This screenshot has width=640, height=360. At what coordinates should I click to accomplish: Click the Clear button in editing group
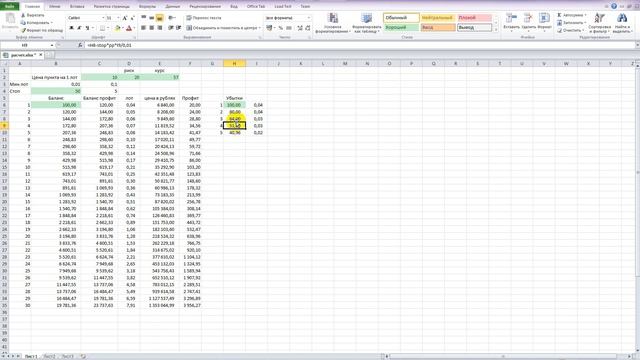tap(571, 30)
